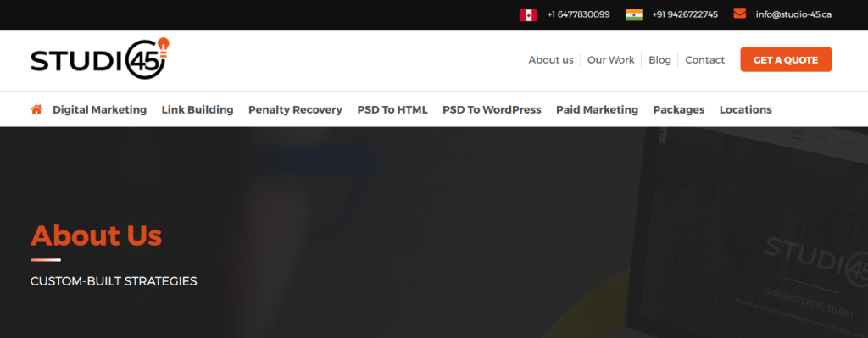The height and width of the screenshot is (338, 868).
Task: Go to the Contact page
Action: 704,60
